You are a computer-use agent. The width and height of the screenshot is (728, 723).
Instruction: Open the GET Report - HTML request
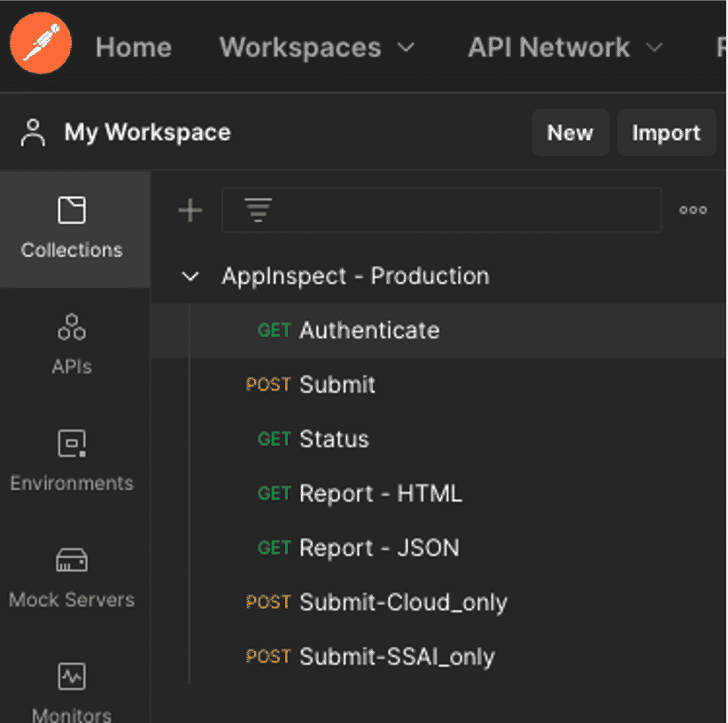pyautogui.click(x=438, y=494)
